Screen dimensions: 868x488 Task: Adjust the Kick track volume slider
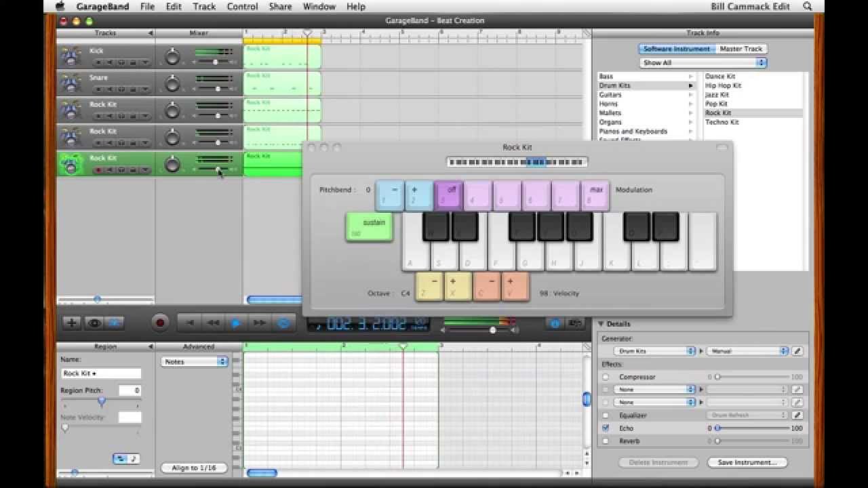tap(215, 62)
